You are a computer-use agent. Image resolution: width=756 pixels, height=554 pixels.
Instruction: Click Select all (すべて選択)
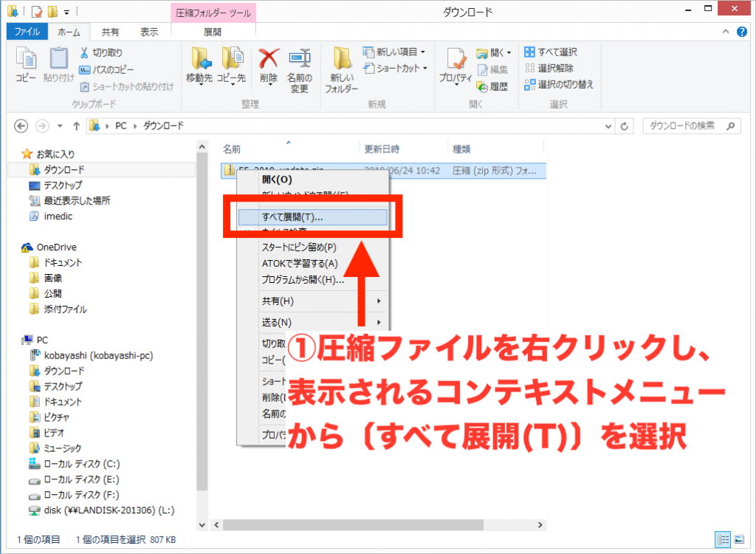point(551,52)
